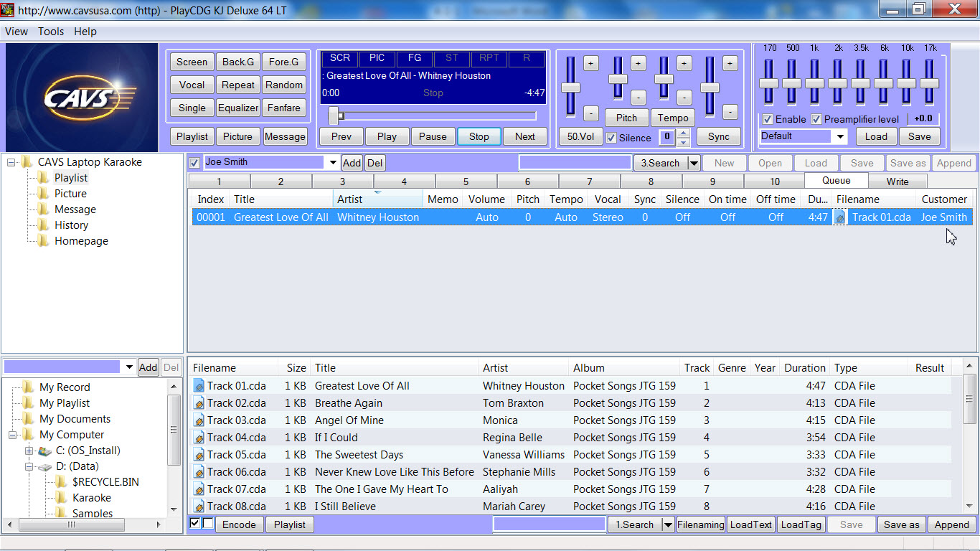Uncheck the checkbox beside Joe Smith
The height and width of the screenshot is (551, 980).
coord(194,163)
